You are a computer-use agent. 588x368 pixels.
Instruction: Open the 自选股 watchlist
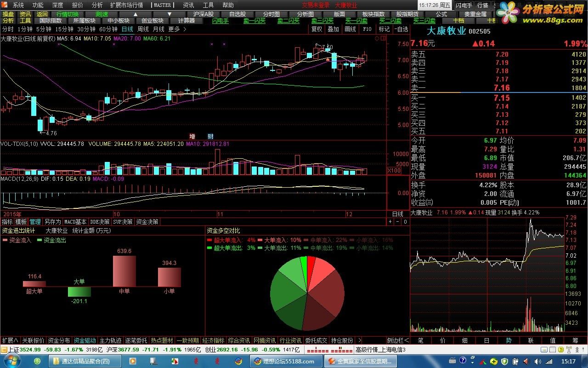[x=237, y=14]
